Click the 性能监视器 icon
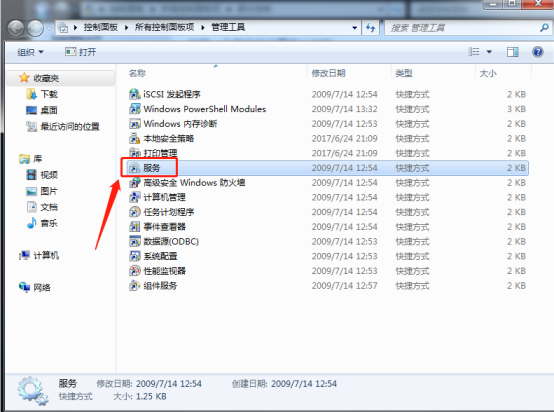This screenshot has height=412, width=554. click(x=135, y=271)
